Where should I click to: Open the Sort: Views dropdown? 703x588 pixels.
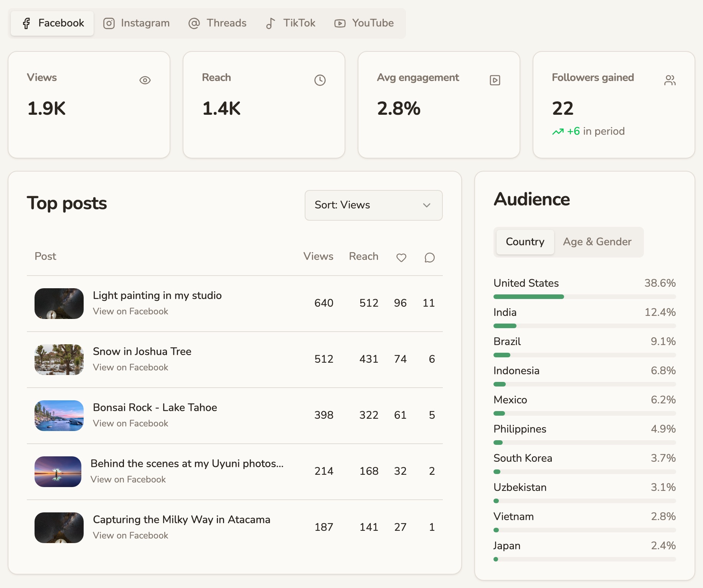click(x=373, y=205)
